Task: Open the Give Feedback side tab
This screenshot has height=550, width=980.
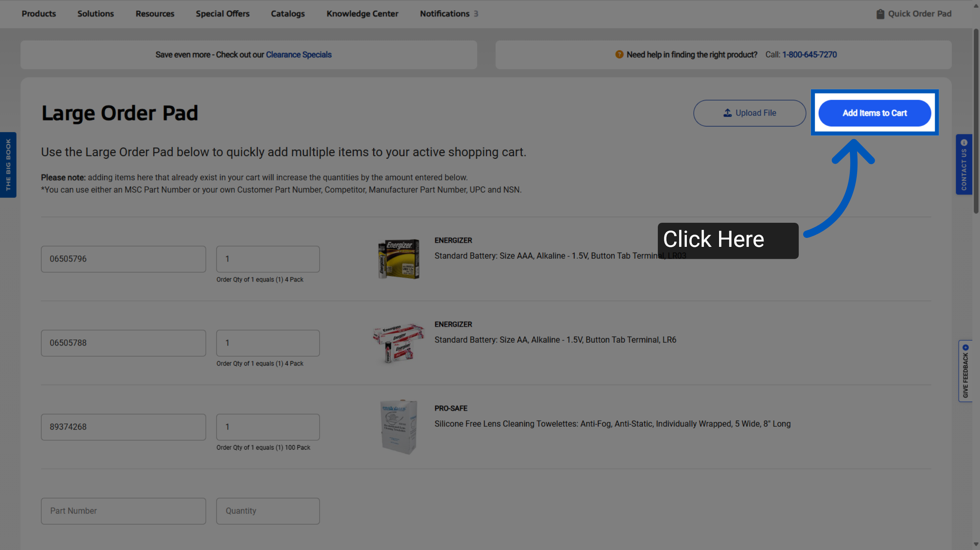Action: tap(965, 371)
